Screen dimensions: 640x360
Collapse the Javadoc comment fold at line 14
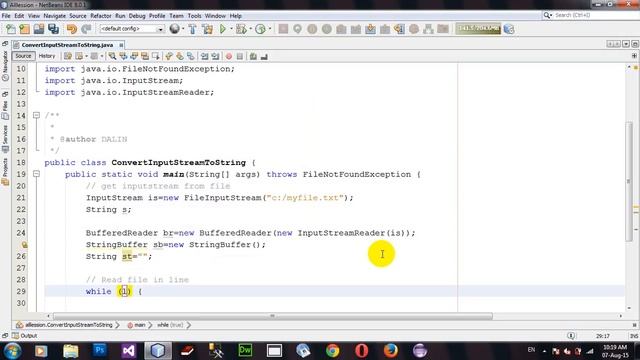coord(36,116)
